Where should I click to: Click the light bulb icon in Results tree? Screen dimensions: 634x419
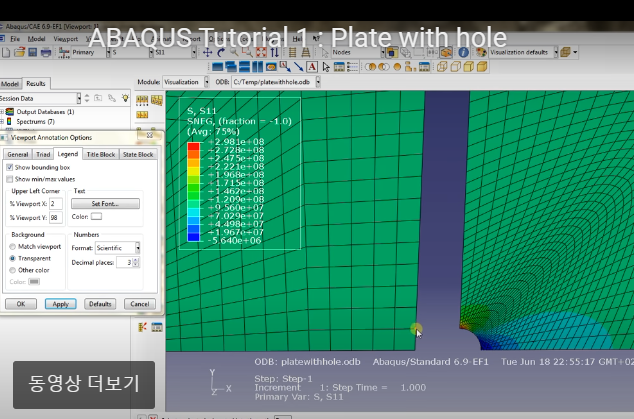[125, 98]
